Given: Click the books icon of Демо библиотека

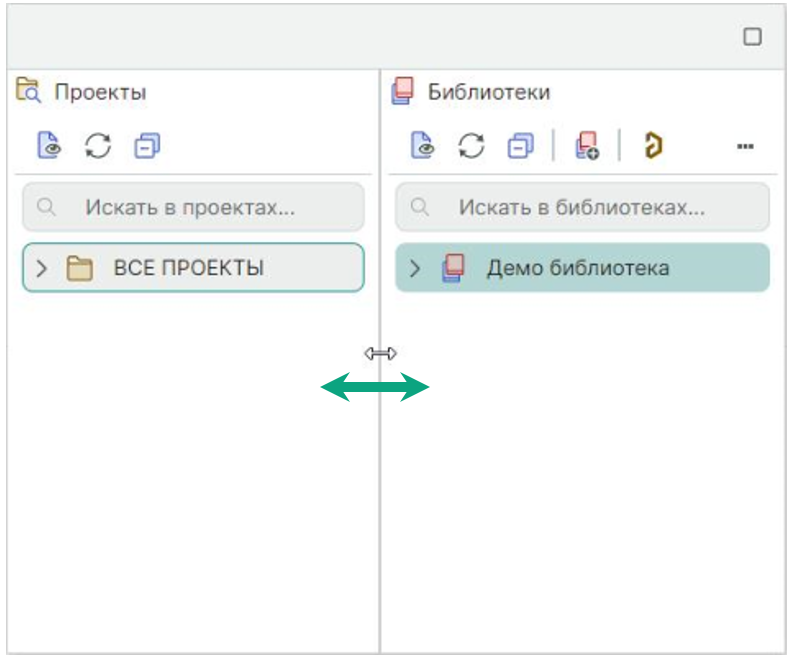Looking at the screenshot, I should (x=453, y=268).
